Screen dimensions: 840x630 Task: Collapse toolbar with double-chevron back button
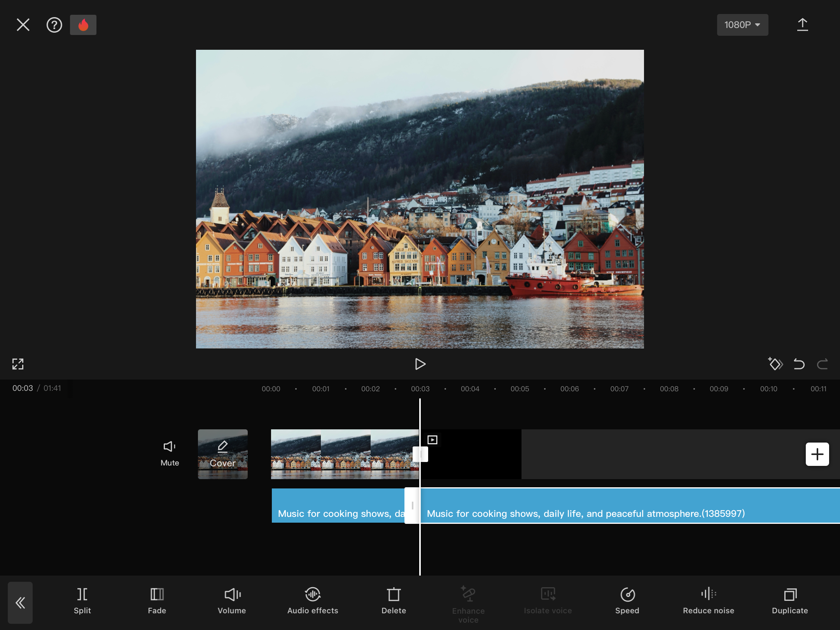click(x=20, y=603)
